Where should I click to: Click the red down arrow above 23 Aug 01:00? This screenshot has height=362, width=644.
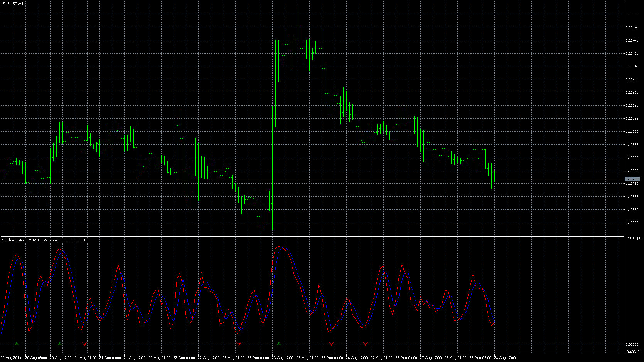pyautogui.click(x=238, y=344)
